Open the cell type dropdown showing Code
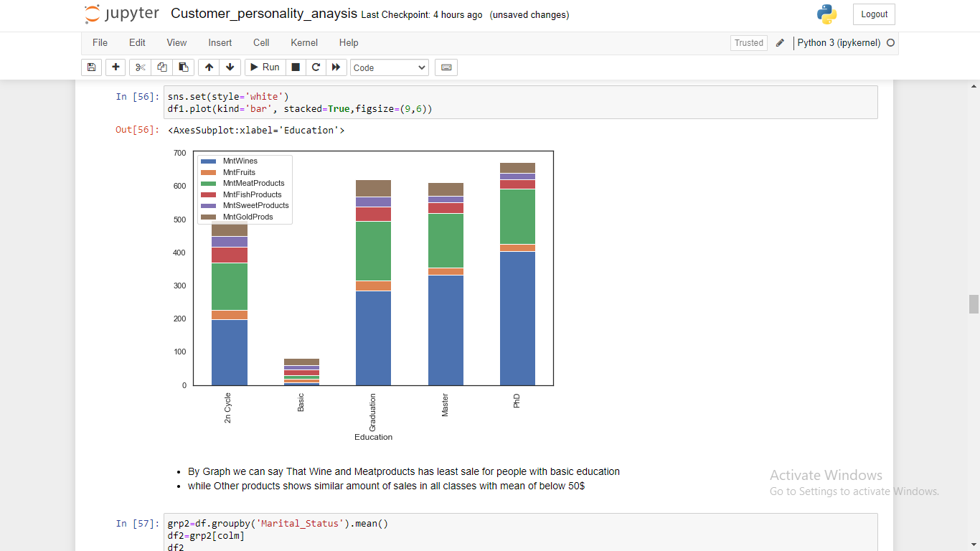980x551 pixels. (x=389, y=67)
